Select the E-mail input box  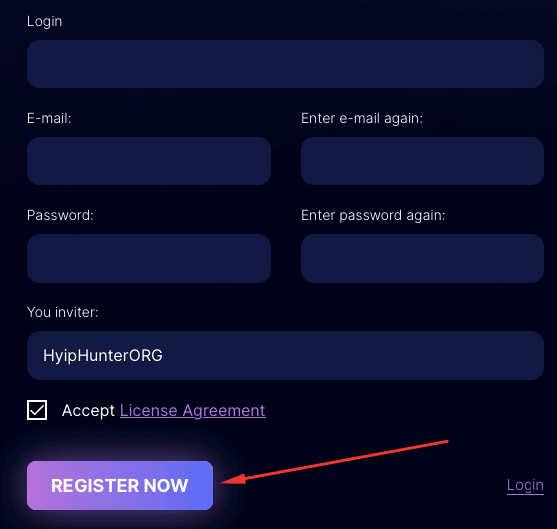point(149,161)
